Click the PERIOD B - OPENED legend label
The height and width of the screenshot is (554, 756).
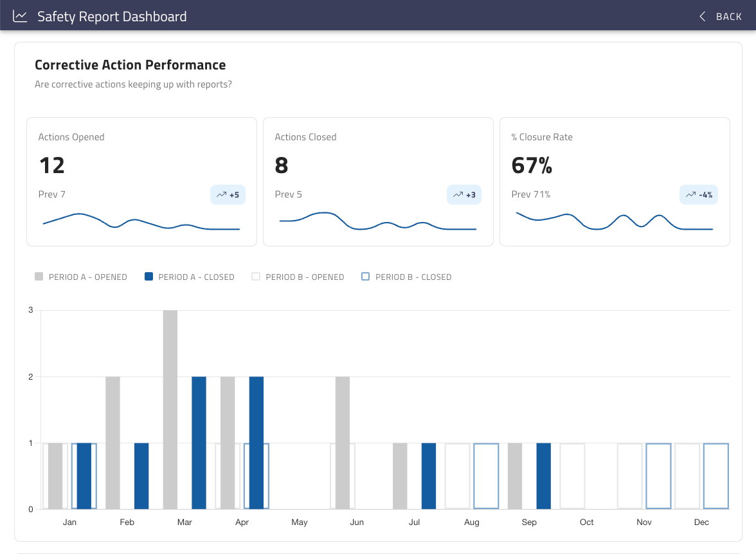coord(305,277)
